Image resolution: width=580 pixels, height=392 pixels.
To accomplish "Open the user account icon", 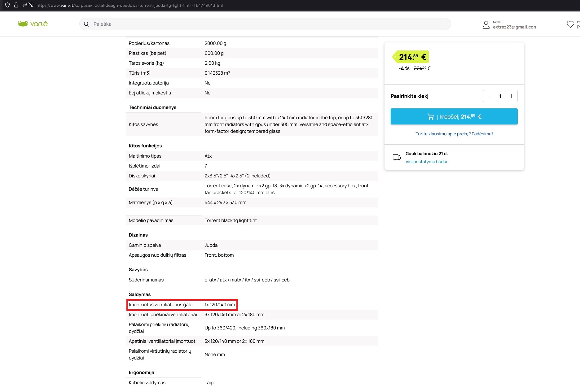I will click(486, 25).
